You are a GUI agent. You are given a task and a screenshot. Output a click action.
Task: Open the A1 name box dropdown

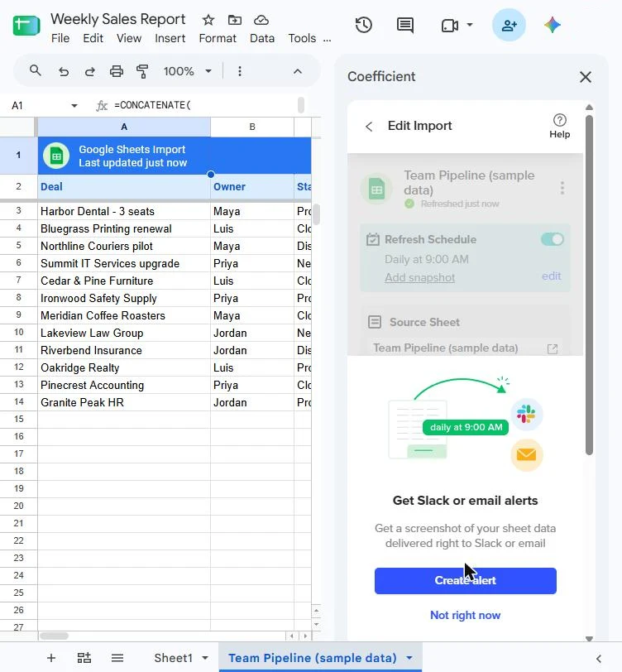[x=74, y=105]
